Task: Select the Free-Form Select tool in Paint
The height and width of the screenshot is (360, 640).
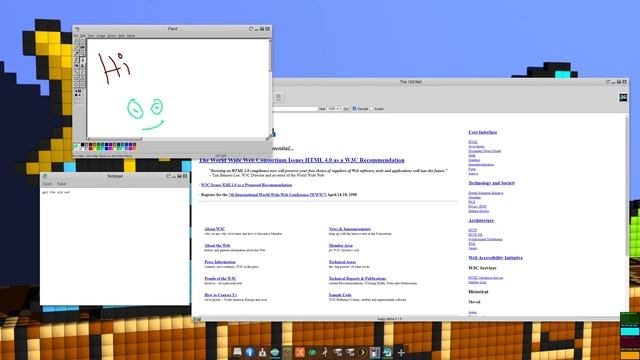Action: [76, 41]
